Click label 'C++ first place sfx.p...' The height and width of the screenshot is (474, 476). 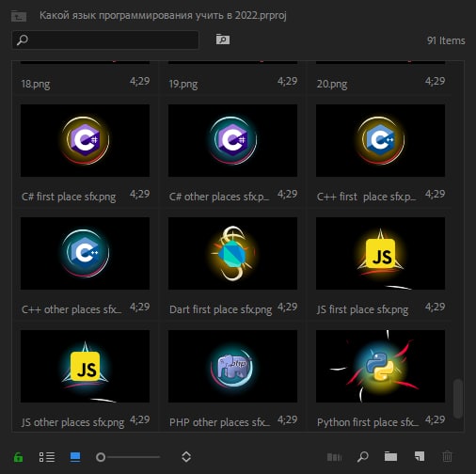[367, 197]
